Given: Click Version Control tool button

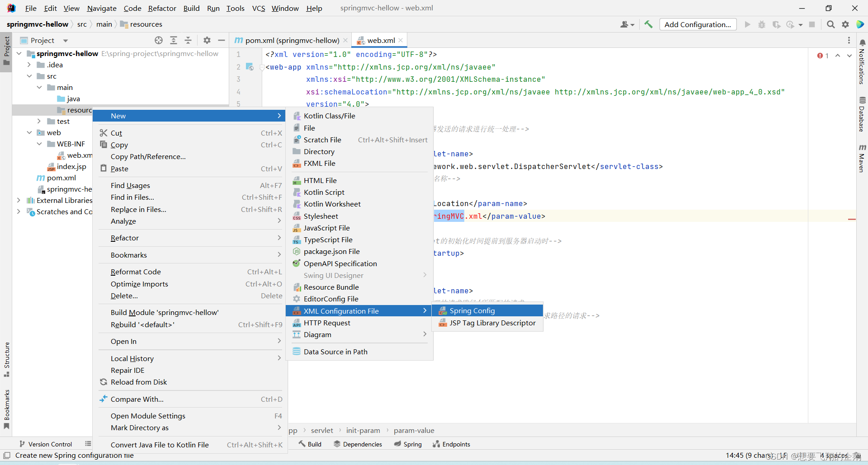Looking at the screenshot, I should (45, 444).
